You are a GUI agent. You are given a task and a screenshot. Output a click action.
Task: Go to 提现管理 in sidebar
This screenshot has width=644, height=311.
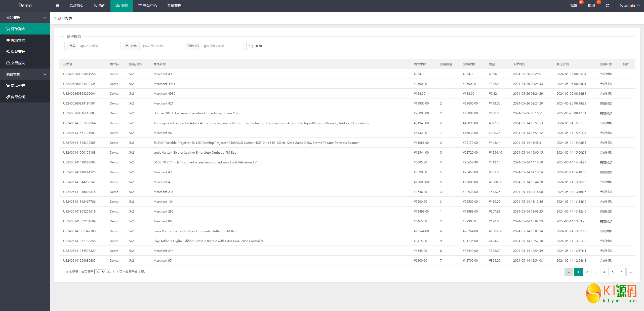[x=25, y=52]
